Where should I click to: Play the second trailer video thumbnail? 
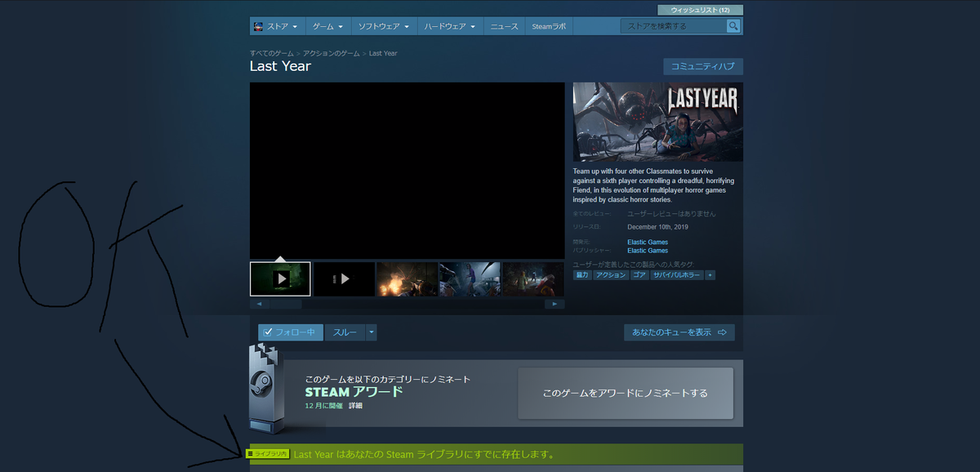coord(344,278)
